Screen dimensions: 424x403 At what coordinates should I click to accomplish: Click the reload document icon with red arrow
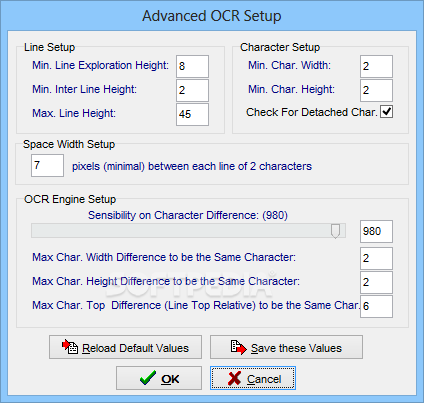click(x=70, y=347)
